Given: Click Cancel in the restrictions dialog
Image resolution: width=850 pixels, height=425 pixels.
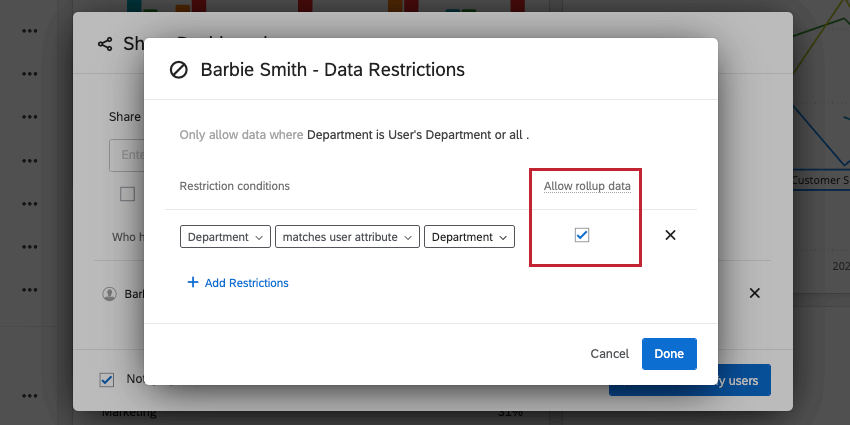Looking at the screenshot, I should (609, 354).
